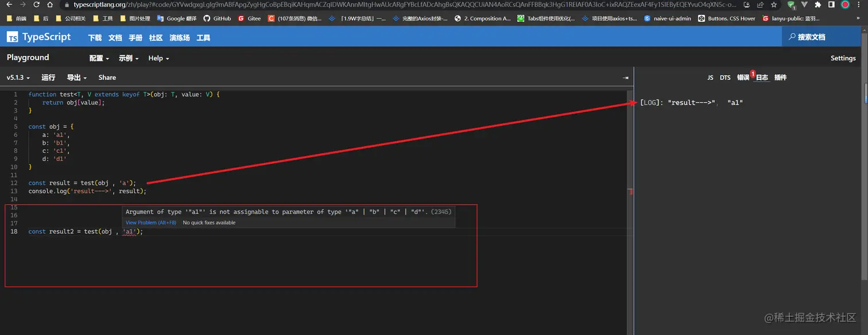868x335 pixels.
Task: Open the Gitee bookmark
Action: click(x=249, y=18)
